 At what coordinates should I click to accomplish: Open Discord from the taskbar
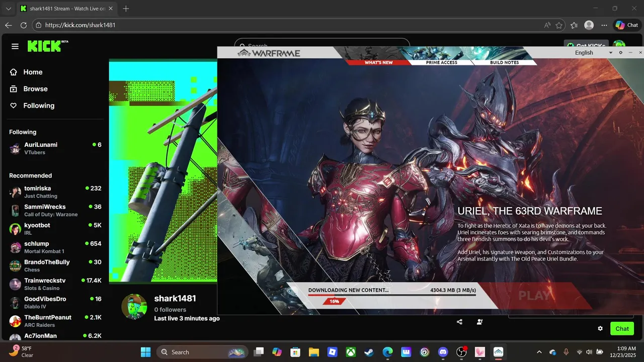(443, 352)
